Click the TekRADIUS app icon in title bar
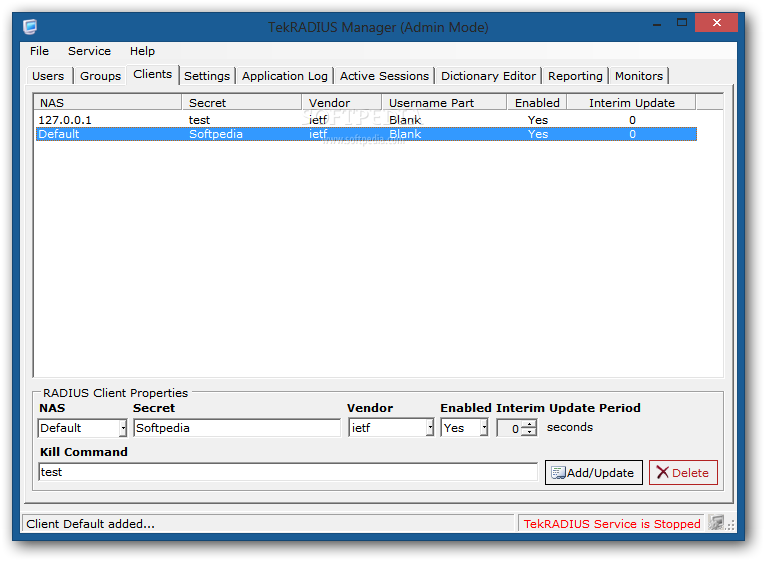Screen dimensions: 765x561 coord(30,26)
